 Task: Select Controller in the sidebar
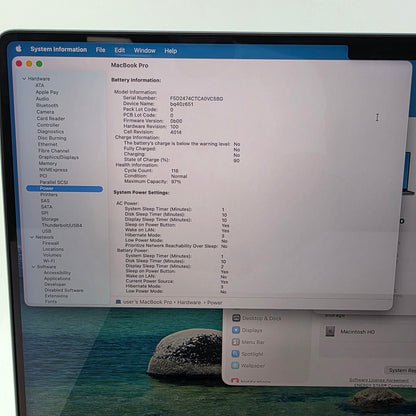tap(48, 125)
